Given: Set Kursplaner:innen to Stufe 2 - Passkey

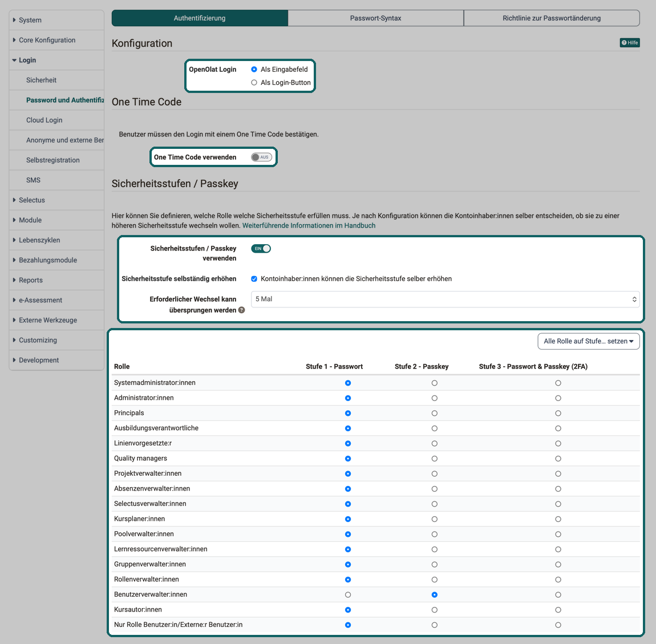Looking at the screenshot, I should click(x=435, y=519).
